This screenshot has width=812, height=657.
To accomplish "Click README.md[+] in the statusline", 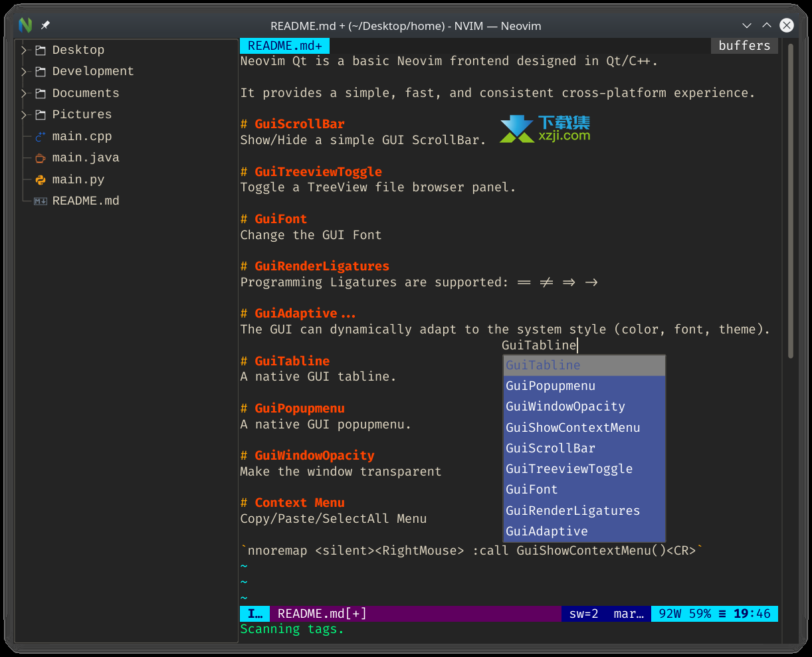I will [x=322, y=614].
